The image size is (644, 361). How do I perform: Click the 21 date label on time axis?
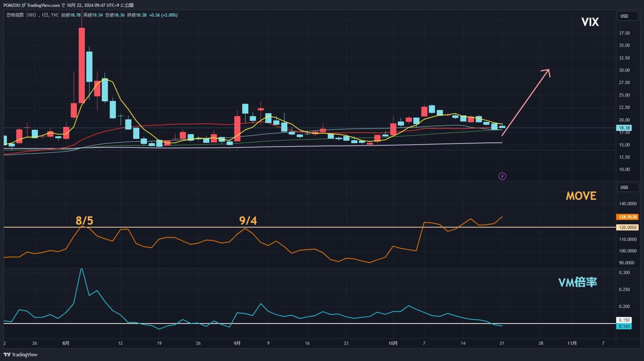click(x=502, y=343)
